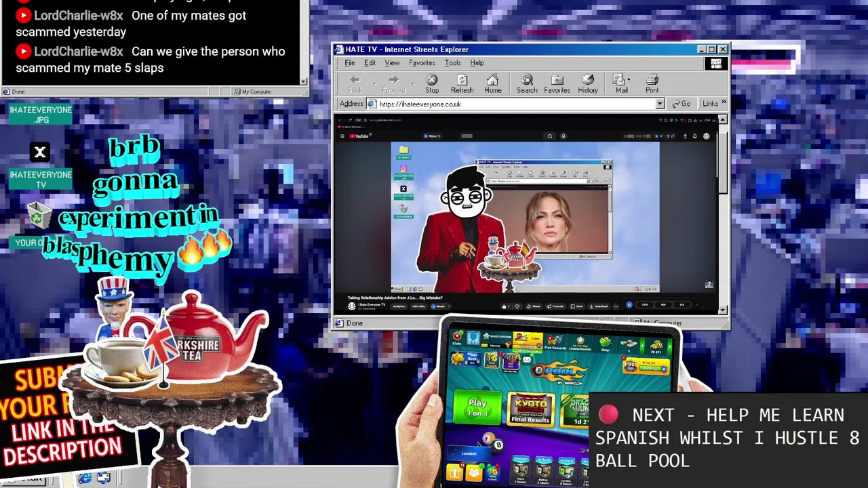Open the History toolbar icon
The image size is (868, 488).
(x=588, y=80)
